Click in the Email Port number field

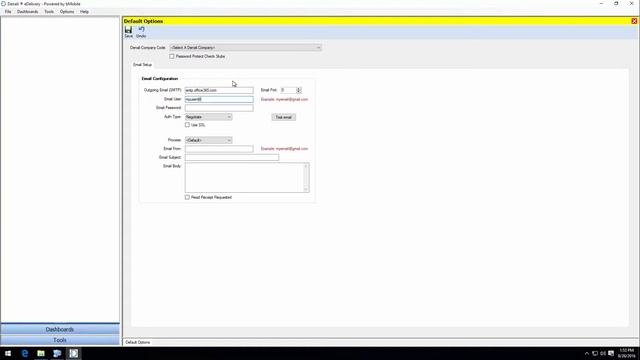288,90
